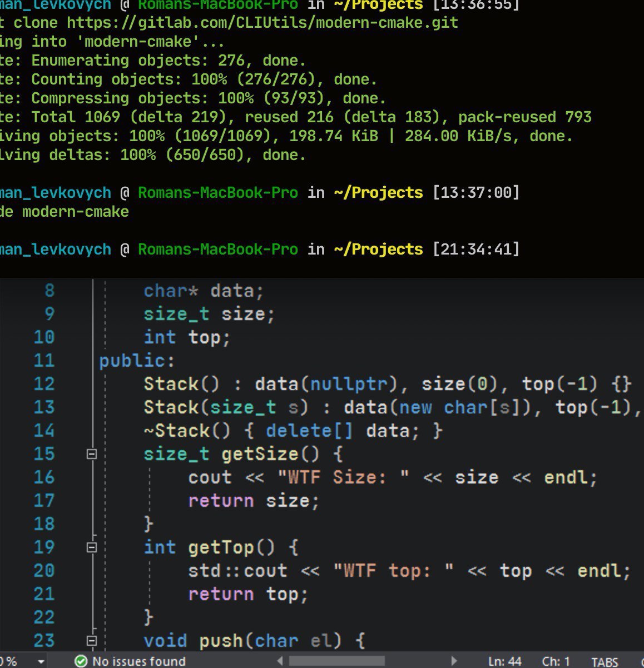Click 'modern-cmake' in the 'de modern-cmake' command

pos(76,212)
